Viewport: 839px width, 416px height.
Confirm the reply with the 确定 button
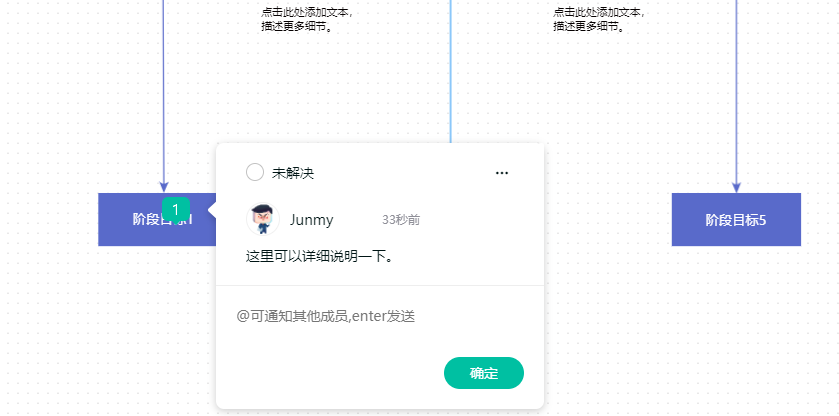[484, 373]
